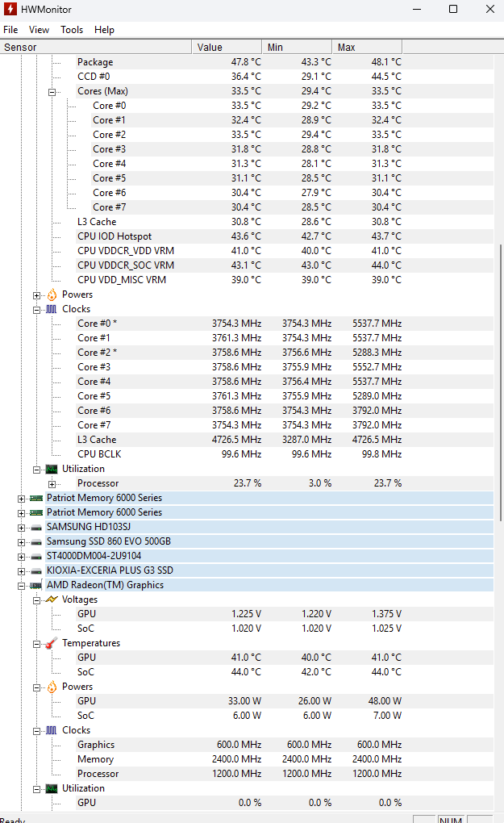Viewport: 504px width, 823px height.
Task: Click the drive icon for Samsung SSD 860 EVO
Action: click(x=36, y=542)
